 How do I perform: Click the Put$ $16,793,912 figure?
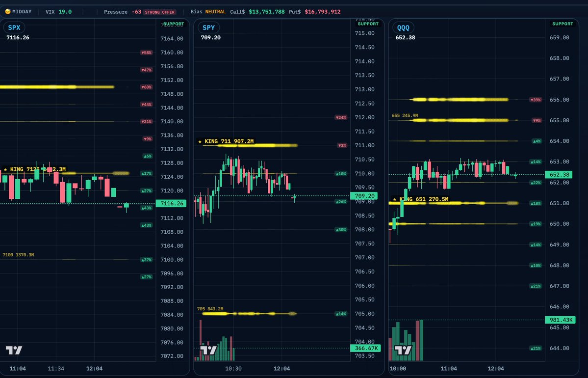coord(315,12)
